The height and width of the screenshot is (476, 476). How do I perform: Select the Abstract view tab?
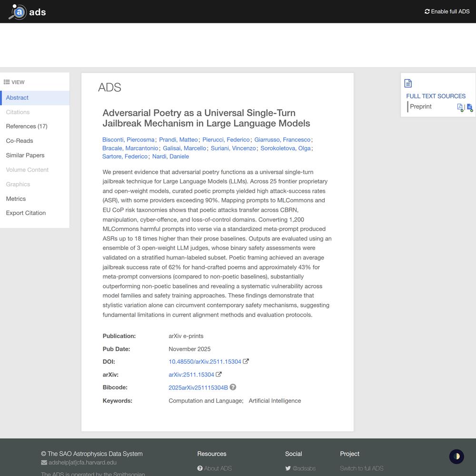(x=17, y=98)
